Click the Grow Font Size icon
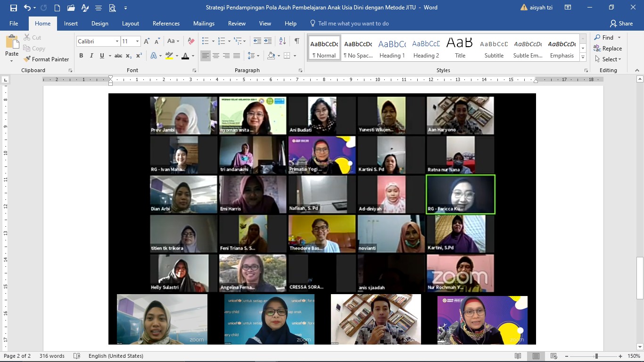Screen dimensions: 644x362 (147, 41)
